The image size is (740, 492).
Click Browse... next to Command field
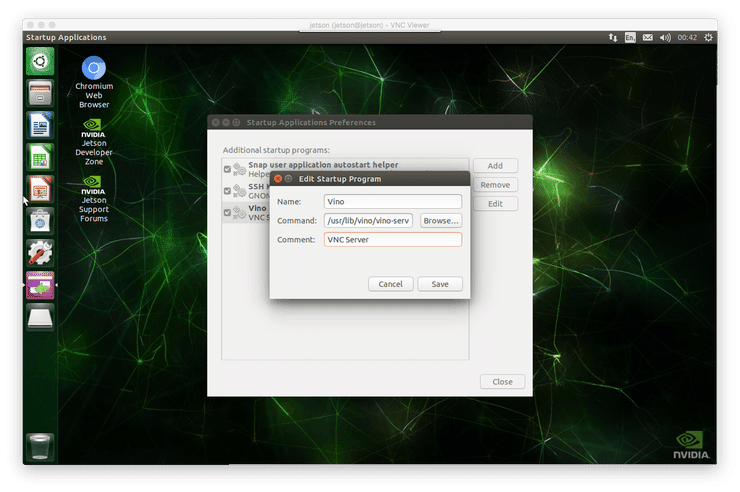pos(441,220)
